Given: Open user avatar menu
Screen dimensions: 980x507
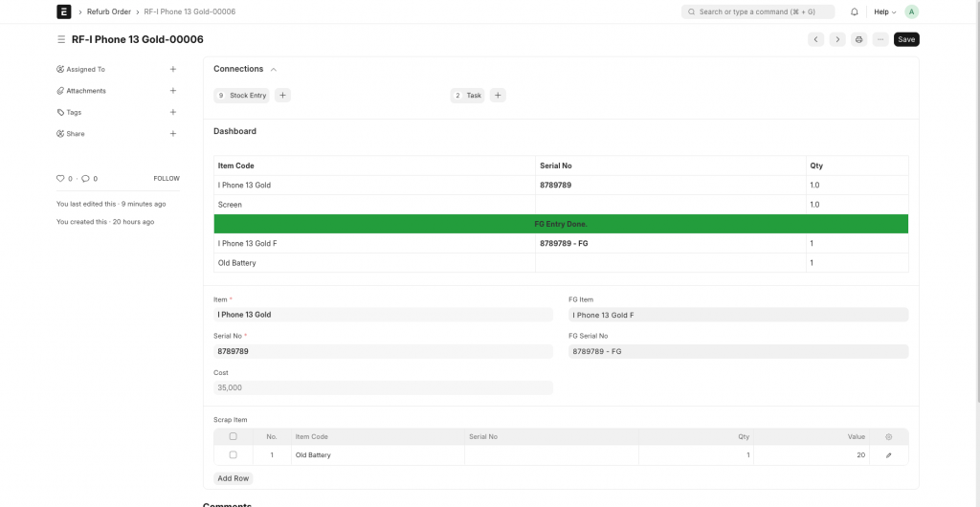Looking at the screenshot, I should click(x=911, y=11).
